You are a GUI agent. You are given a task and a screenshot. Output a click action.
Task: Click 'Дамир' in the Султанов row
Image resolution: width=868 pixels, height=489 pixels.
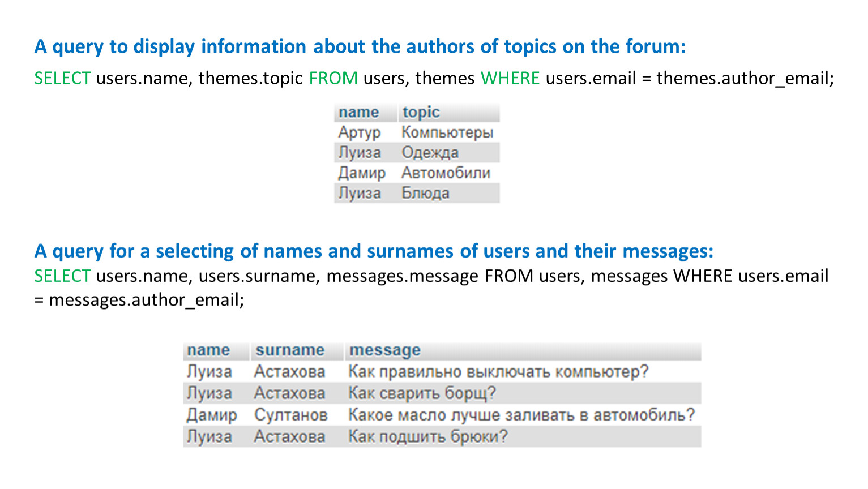[x=212, y=415]
